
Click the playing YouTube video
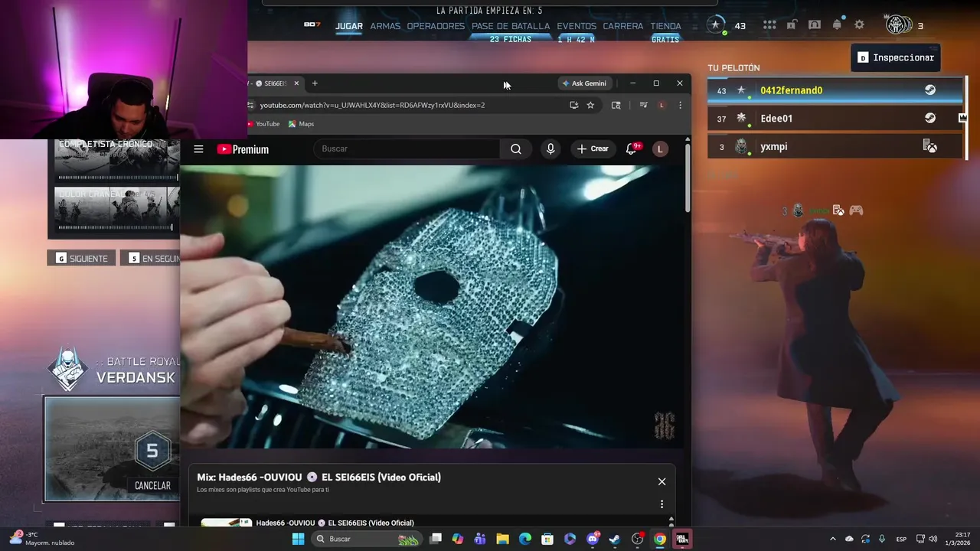(x=432, y=307)
